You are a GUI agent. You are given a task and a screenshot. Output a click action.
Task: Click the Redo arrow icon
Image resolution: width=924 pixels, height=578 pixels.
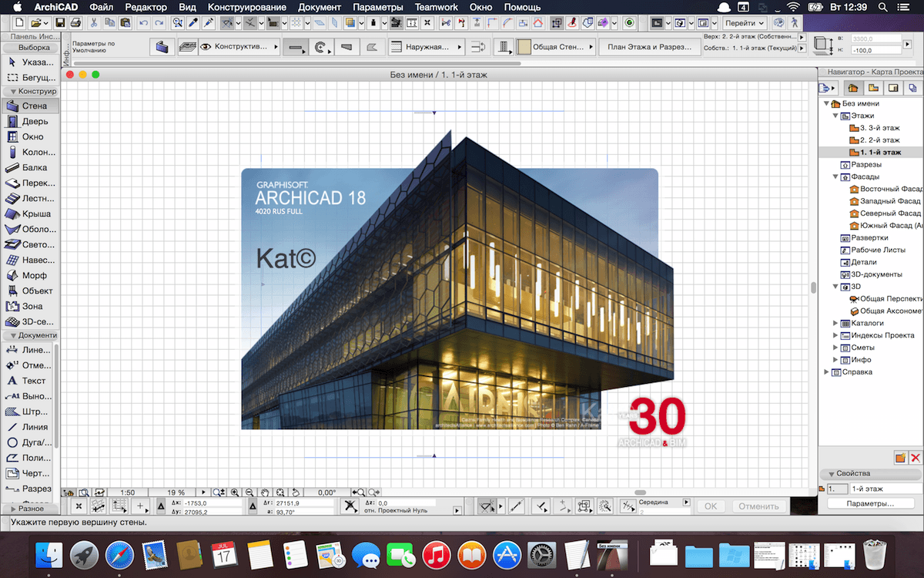point(158,23)
